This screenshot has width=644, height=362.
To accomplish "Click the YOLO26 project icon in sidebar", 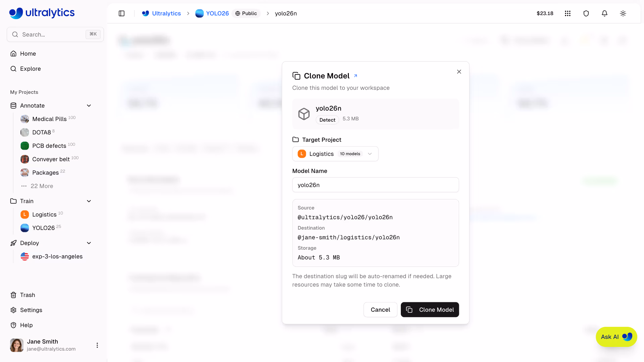I will [x=24, y=228].
